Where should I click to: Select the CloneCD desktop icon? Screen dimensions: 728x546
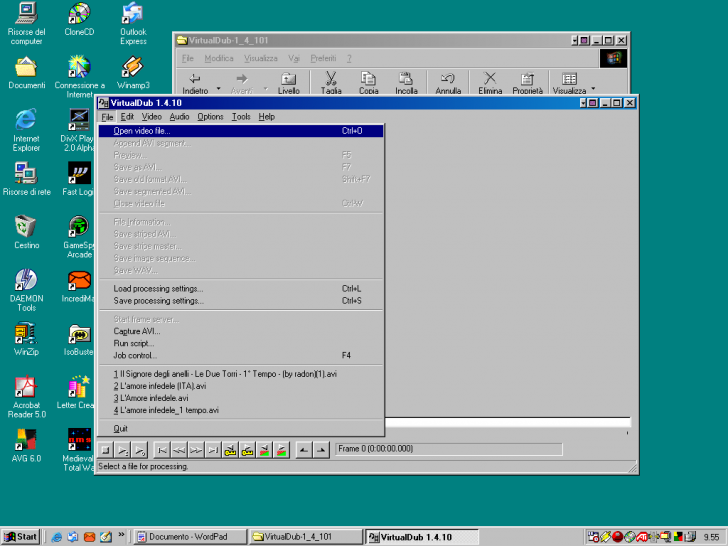[79, 20]
